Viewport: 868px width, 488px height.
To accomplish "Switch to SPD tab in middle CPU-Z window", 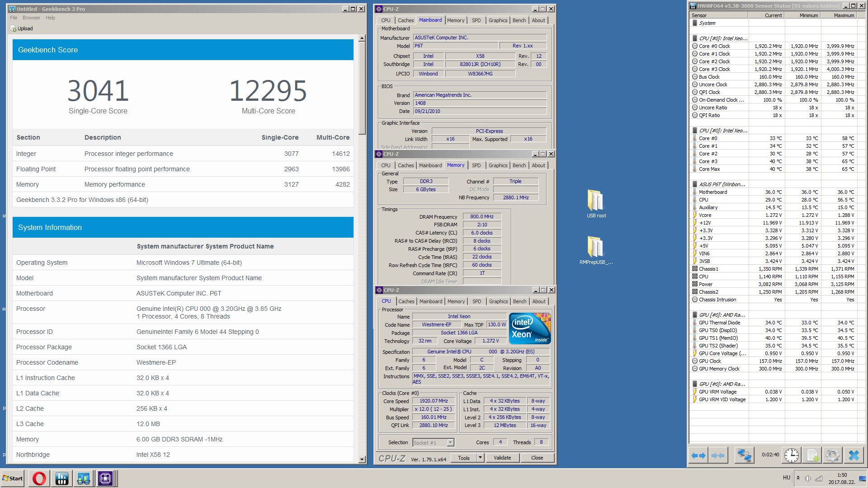I will (x=476, y=165).
